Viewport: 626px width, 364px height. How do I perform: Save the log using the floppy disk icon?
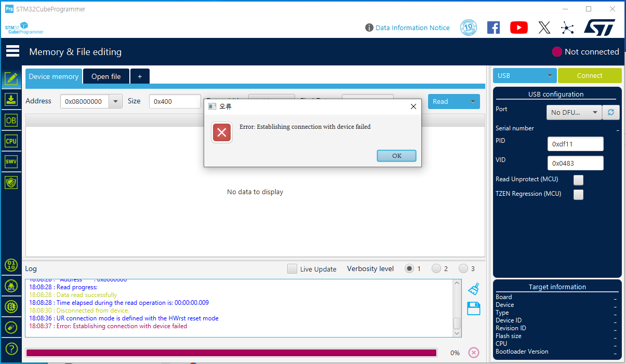click(473, 308)
